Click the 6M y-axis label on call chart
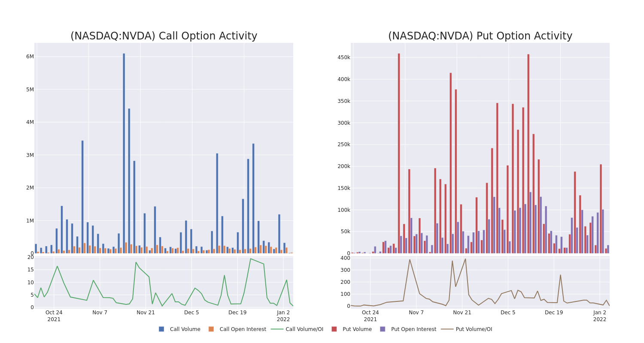The width and height of the screenshot is (644, 343). [30, 57]
